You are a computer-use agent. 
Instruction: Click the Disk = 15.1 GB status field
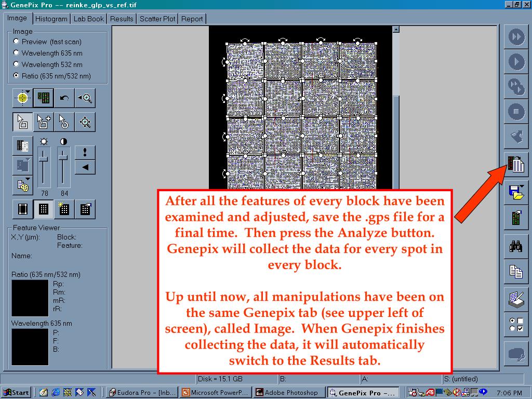click(x=237, y=379)
